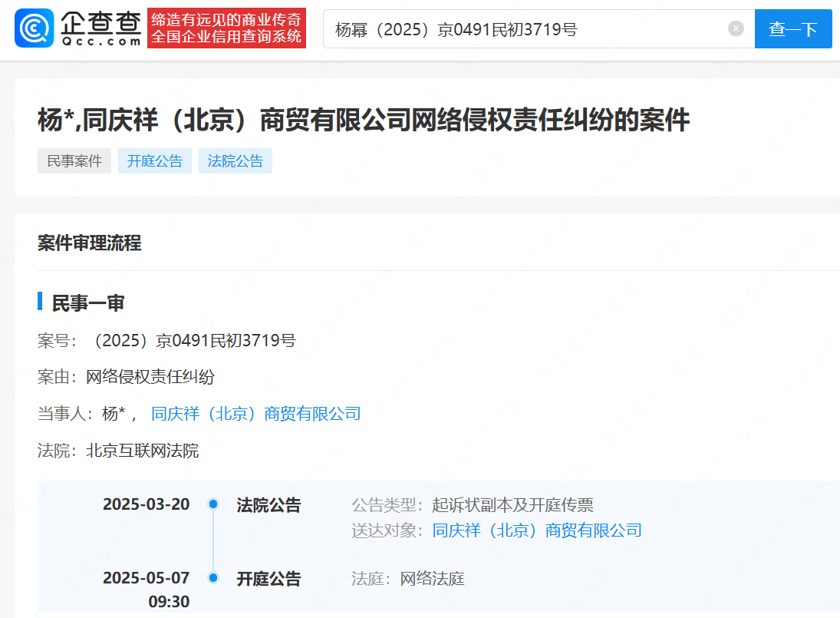
Task: Click the 案件审理流程 section heading
Action: pyautogui.click(x=90, y=243)
